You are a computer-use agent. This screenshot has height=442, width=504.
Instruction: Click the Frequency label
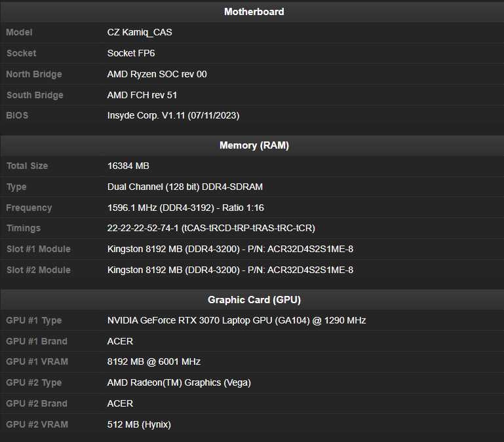[29, 208]
